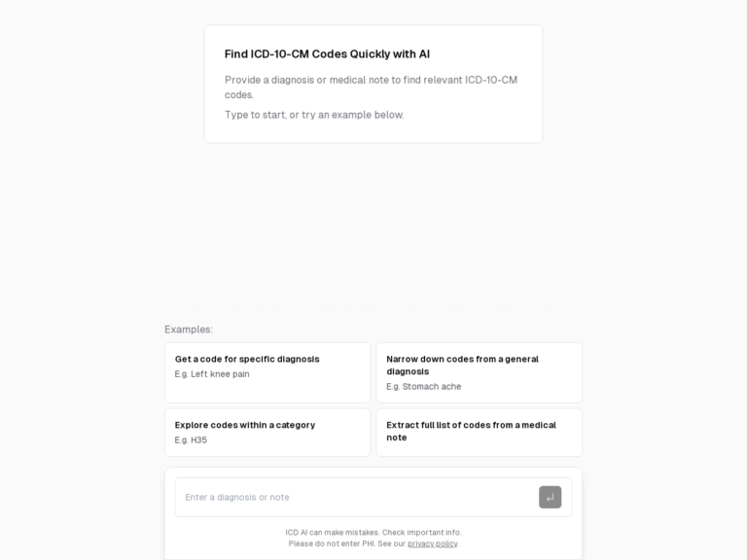Click the 'E.g. Left knee pain' example text
This screenshot has width=747, height=560.
212,374
